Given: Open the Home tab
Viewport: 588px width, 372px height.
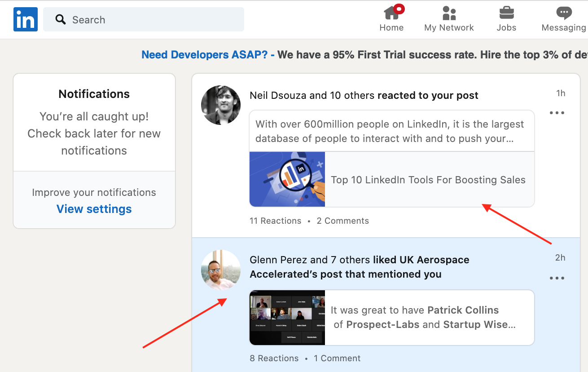Looking at the screenshot, I should tap(391, 19).
